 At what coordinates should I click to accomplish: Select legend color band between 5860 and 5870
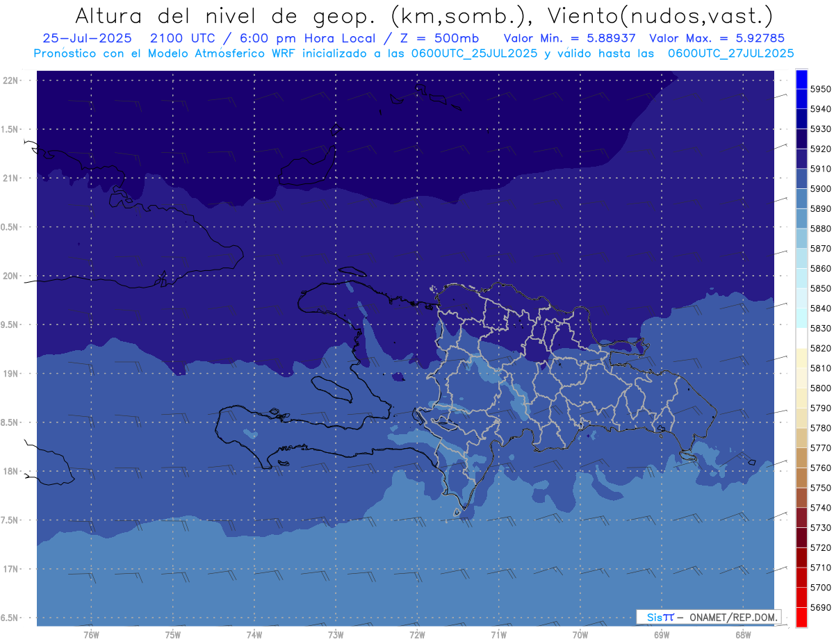[x=801, y=258]
